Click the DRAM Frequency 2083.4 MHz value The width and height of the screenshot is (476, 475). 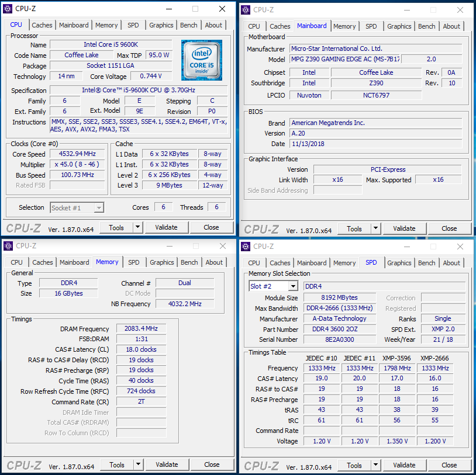click(141, 328)
